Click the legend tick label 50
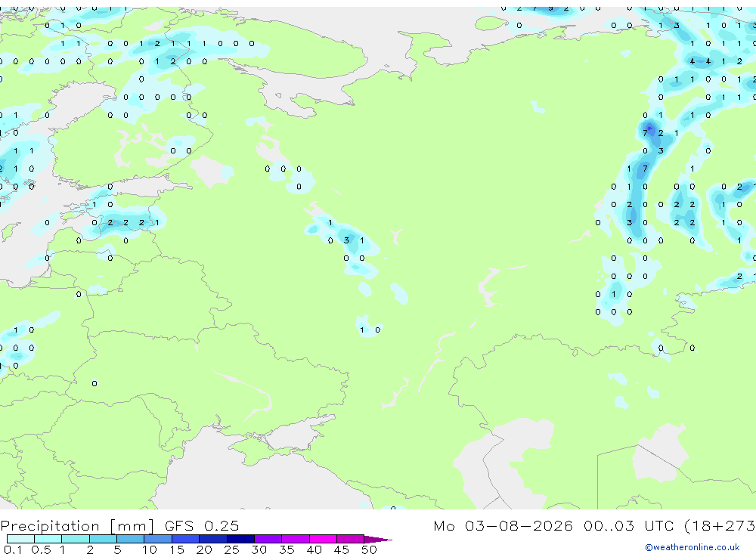The image size is (756, 554). (x=369, y=549)
